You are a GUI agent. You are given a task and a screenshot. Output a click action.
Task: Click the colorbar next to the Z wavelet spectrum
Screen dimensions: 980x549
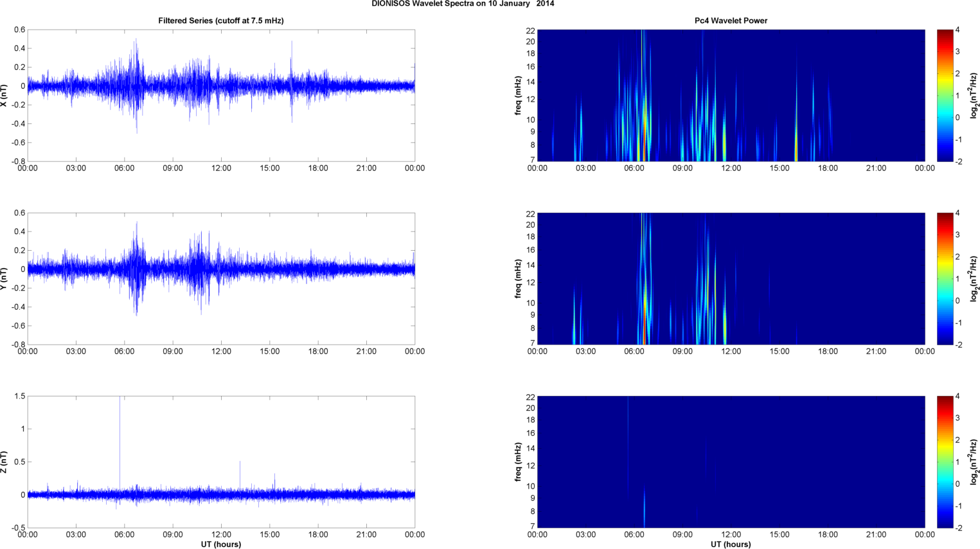[x=945, y=462]
